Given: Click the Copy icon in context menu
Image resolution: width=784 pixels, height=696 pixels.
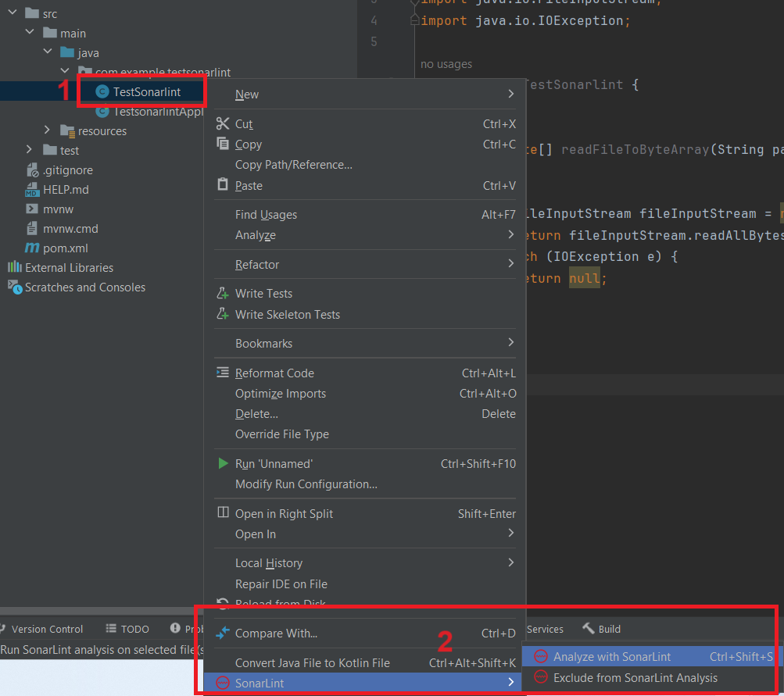Looking at the screenshot, I should tap(223, 144).
